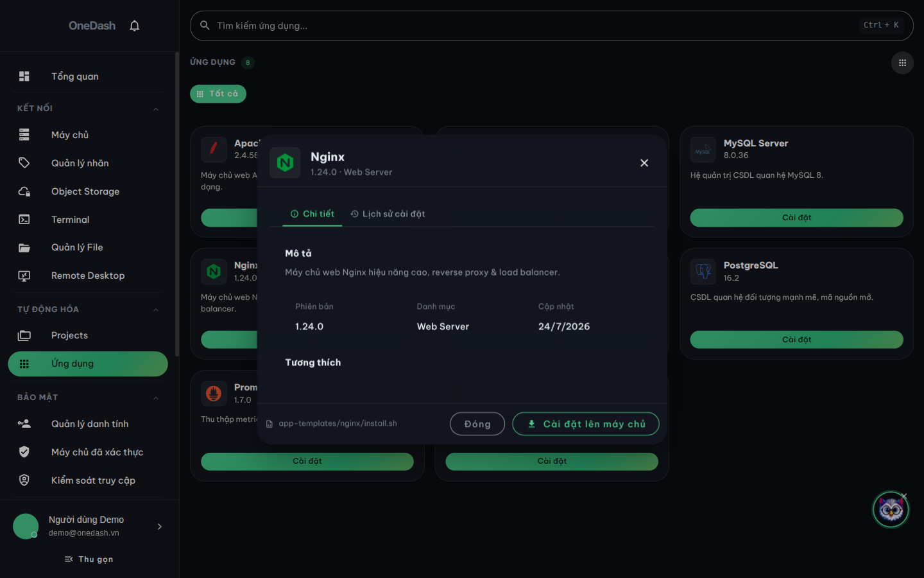Viewport: 924px width, 578px height.
Task: Click Ctrl + K shortcut badge
Action: (x=881, y=25)
